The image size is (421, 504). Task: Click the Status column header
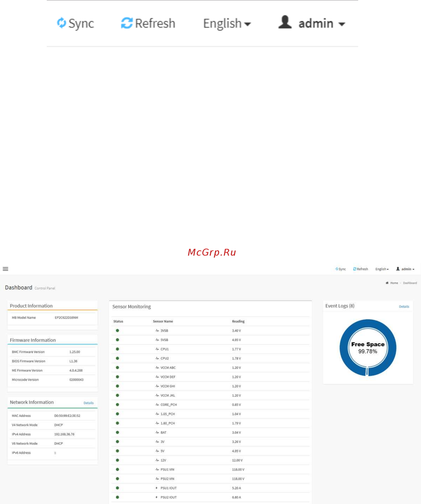[118, 321]
